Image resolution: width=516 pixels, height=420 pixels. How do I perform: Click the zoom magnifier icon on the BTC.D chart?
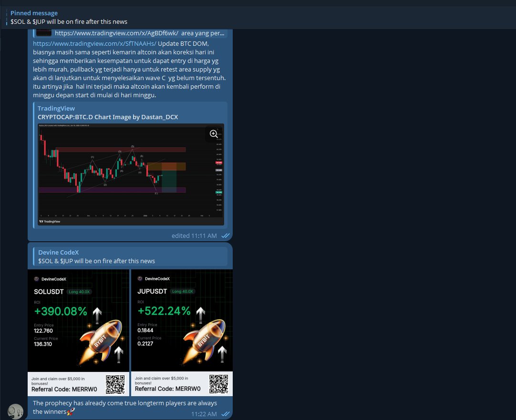click(214, 134)
